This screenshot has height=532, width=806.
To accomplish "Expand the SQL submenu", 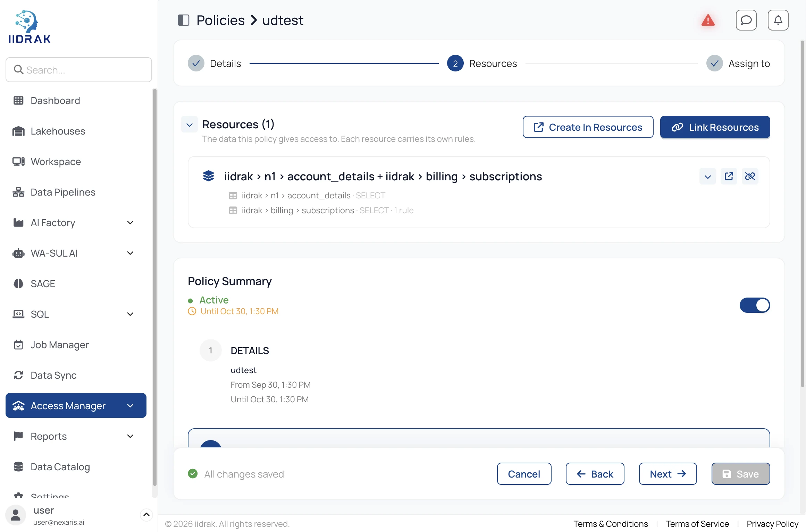I will (x=130, y=314).
